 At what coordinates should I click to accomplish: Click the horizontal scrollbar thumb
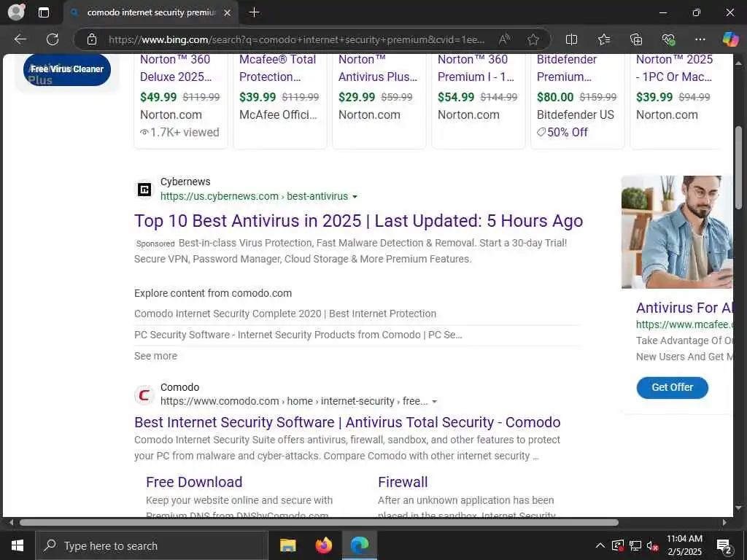(319, 522)
